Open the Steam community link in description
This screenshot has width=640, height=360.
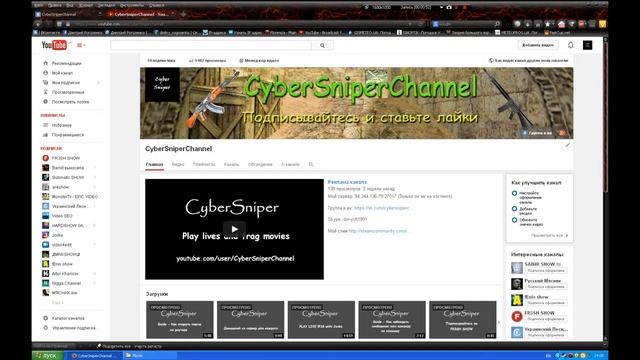coord(378,231)
